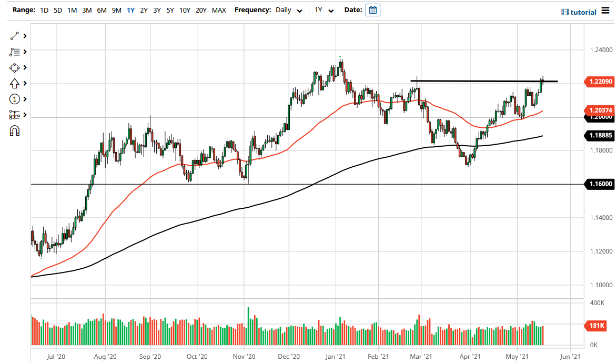
Task: Set range to 3M
Action: point(87,10)
